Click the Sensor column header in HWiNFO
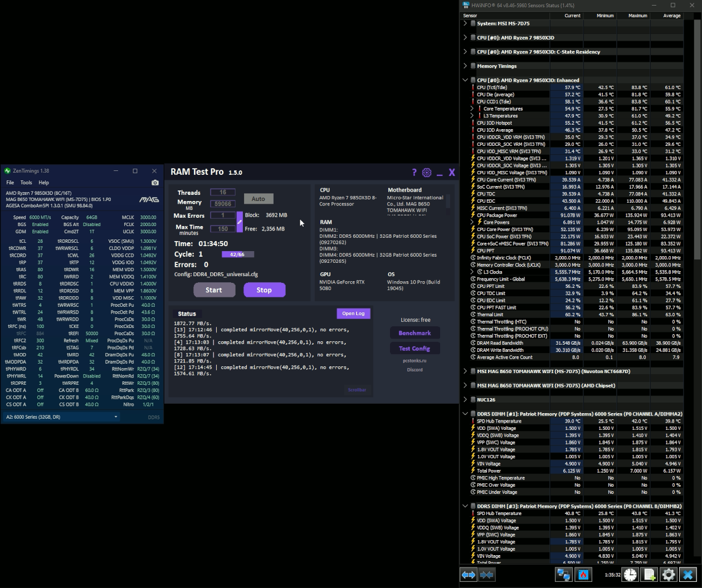This screenshot has width=702, height=588. click(x=505, y=16)
